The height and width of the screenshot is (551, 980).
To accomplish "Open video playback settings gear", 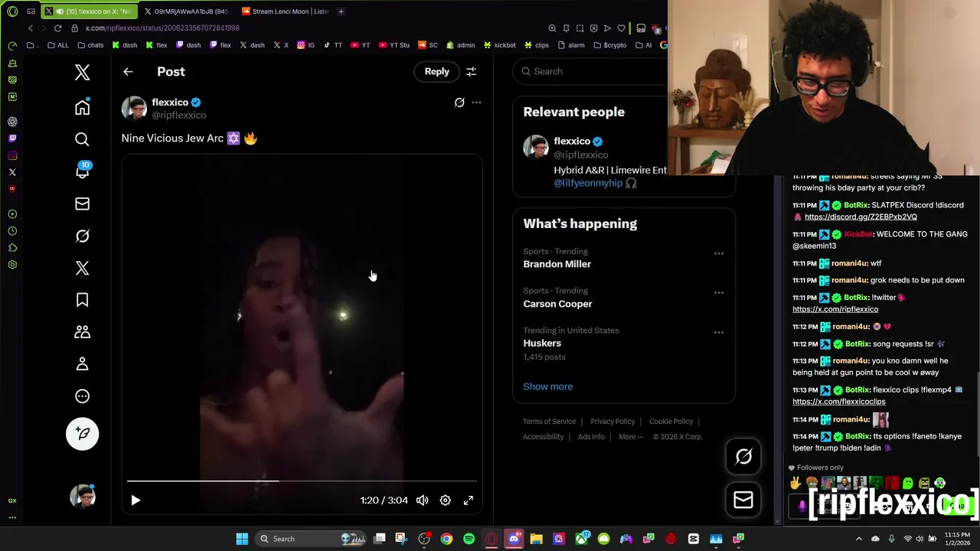I will click(x=445, y=500).
